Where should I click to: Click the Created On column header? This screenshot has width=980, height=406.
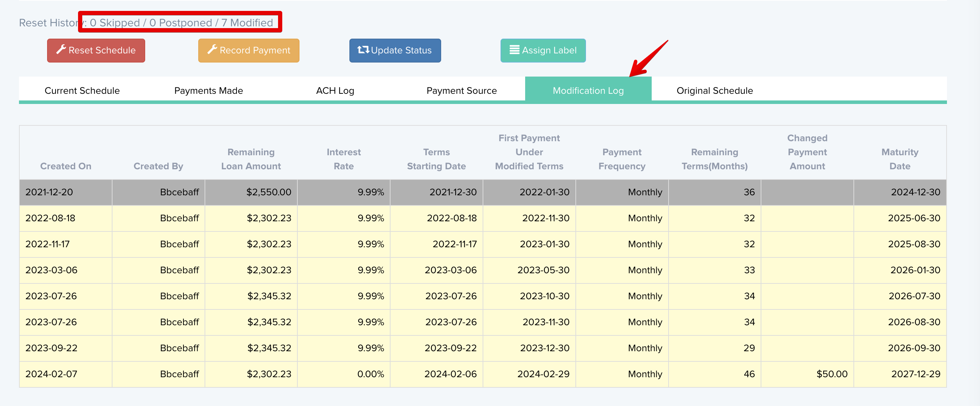65,166
